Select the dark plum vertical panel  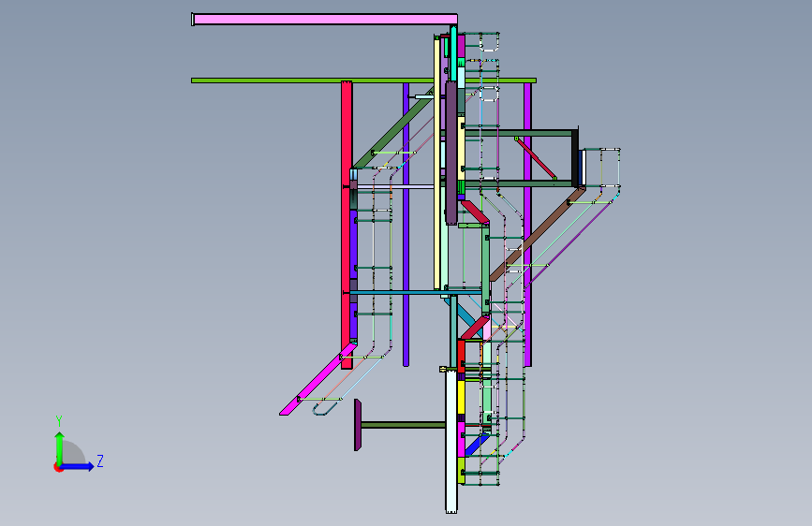pyautogui.click(x=451, y=153)
